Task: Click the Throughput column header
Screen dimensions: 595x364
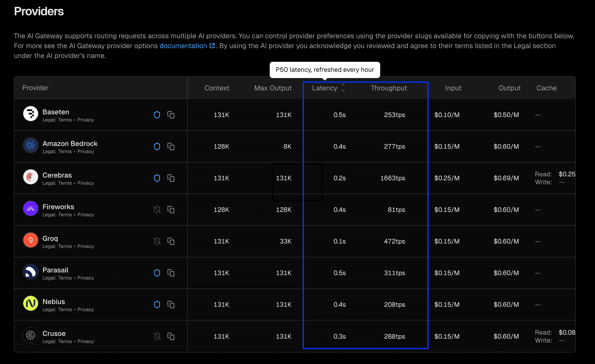Action: click(x=389, y=88)
